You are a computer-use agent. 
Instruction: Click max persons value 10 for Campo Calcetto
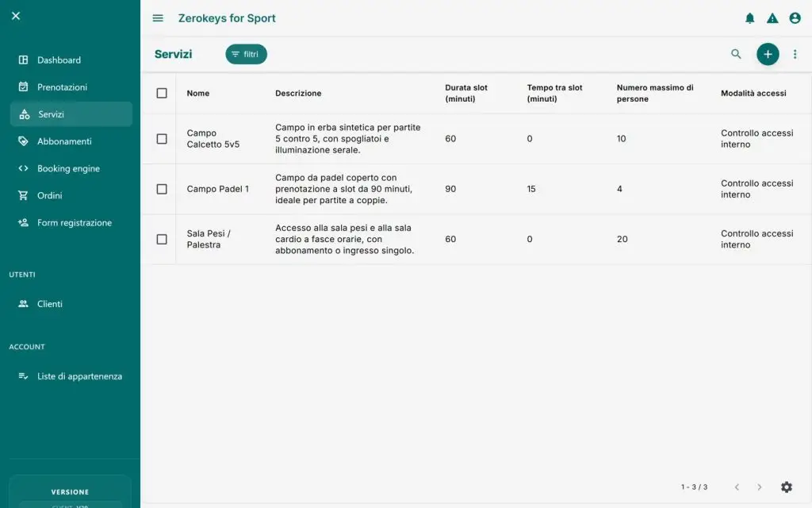[x=621, y=138]
